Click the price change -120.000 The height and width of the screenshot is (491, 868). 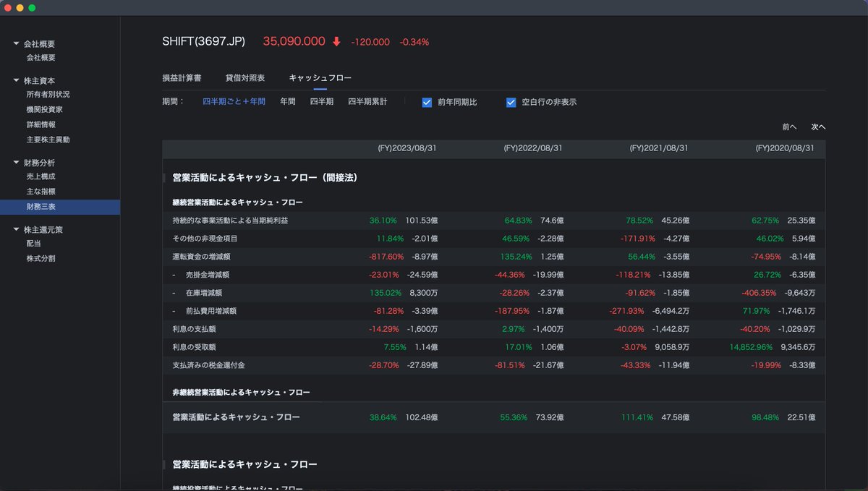(370, 43)
